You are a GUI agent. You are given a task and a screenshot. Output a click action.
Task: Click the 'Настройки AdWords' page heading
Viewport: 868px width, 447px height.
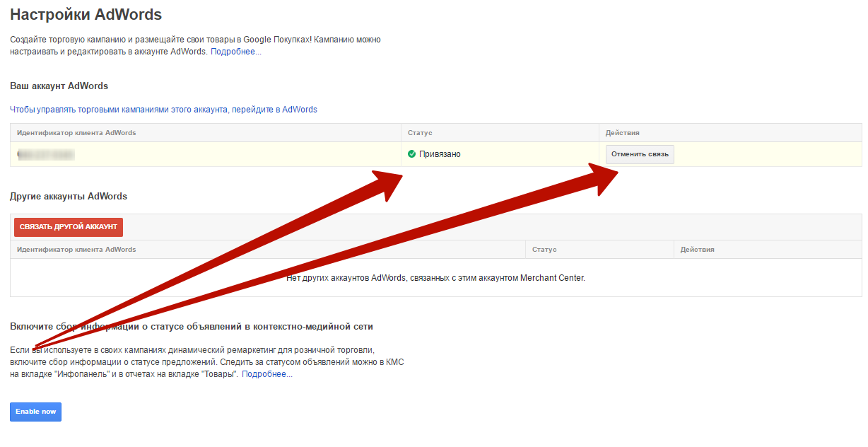coord(86,14)
